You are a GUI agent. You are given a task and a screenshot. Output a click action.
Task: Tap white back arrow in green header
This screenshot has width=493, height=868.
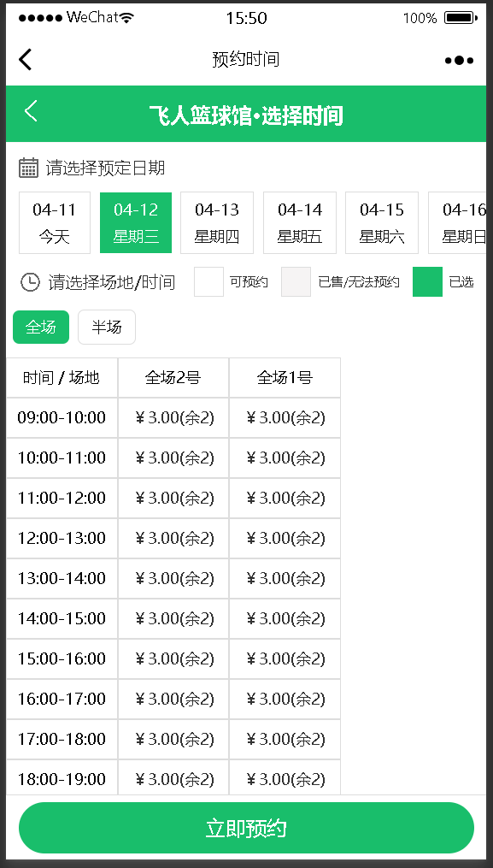tap(31, 110)
